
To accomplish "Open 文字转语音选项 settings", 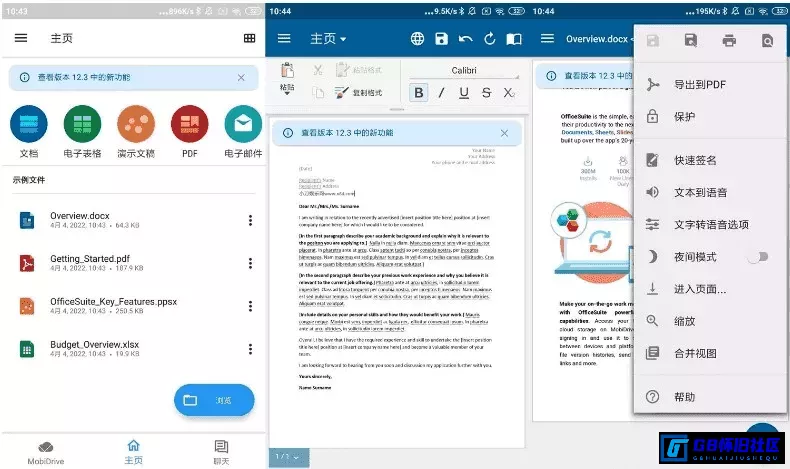I will pyautogui.click(x=710, y=225).
